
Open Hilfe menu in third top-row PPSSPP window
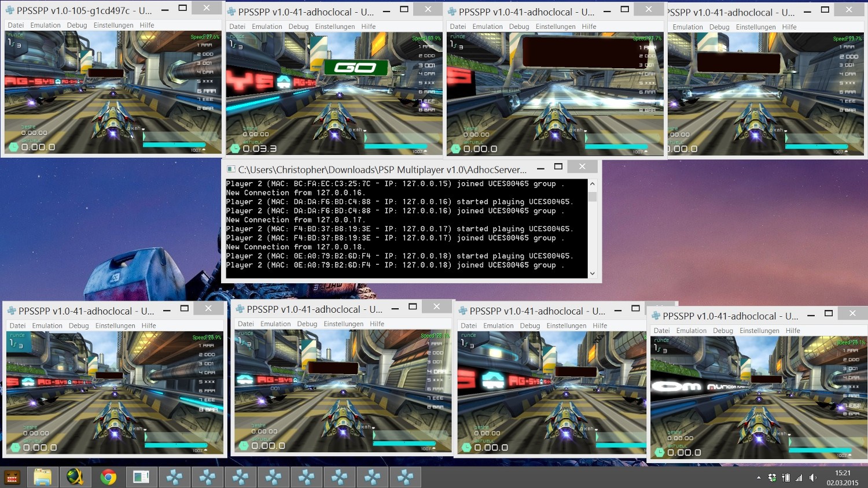[589, 27]
